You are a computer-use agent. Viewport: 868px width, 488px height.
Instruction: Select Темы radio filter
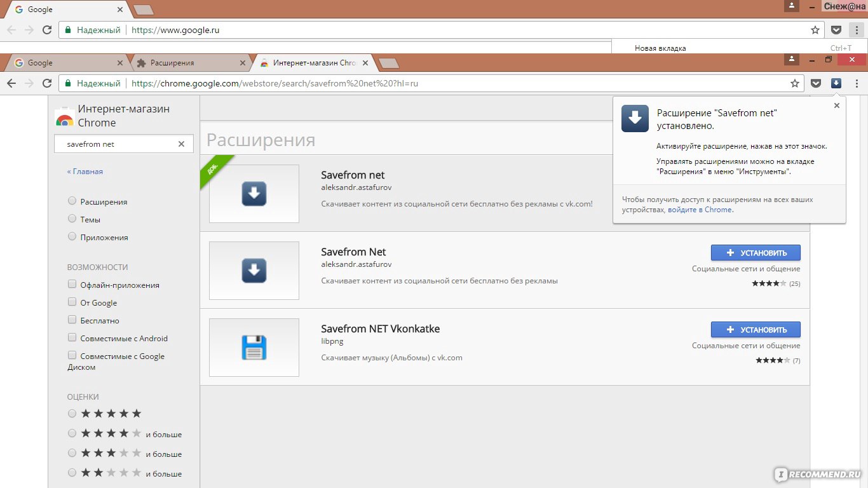pos(72,219)
